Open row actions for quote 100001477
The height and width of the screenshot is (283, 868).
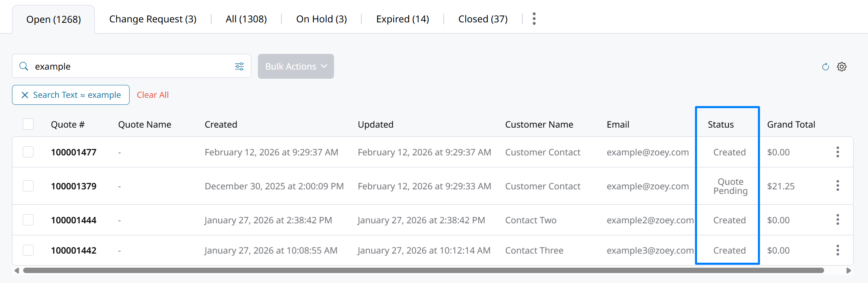(x=837, y=152)
